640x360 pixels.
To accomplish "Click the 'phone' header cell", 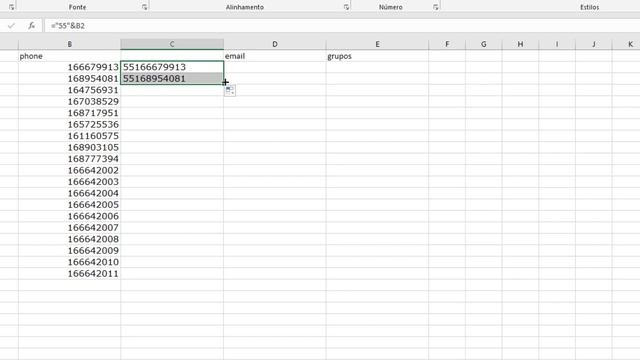I will coord(69,56).
